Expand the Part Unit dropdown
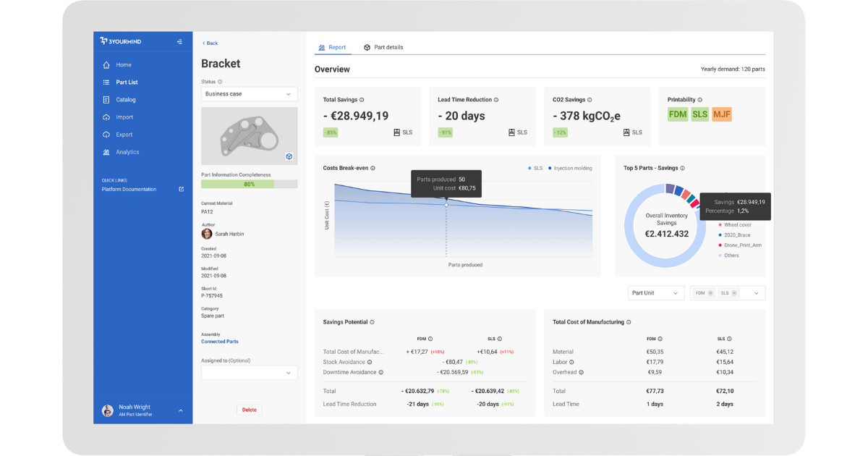 coord(655,293)
